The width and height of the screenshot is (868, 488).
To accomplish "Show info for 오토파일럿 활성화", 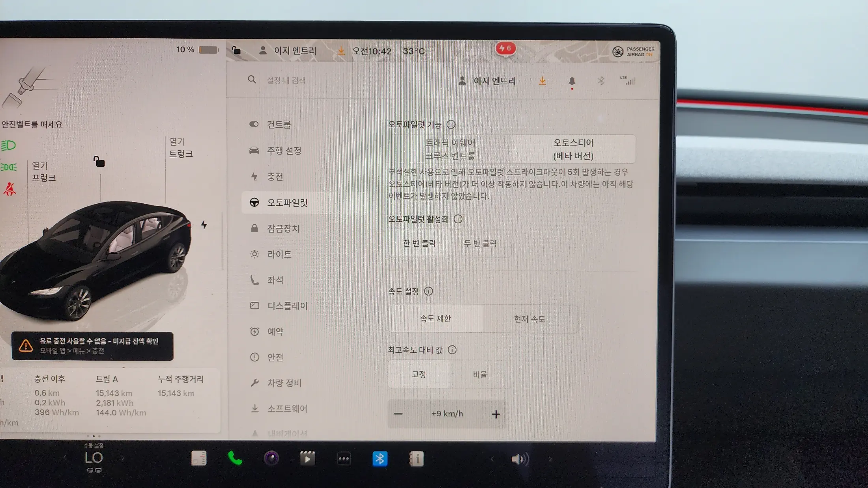I will pyautogui.click(x=458, y=219).
